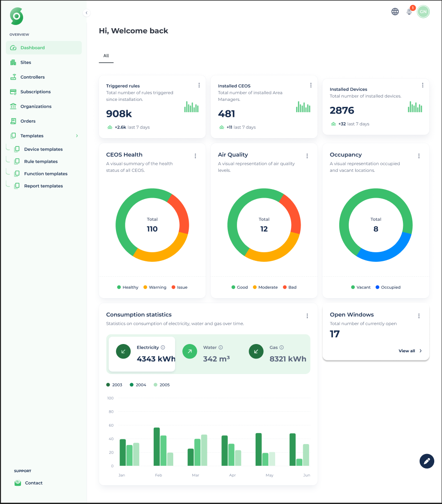
Task: Expand the Templates menu chevron
Action: [x=77, y=135]
